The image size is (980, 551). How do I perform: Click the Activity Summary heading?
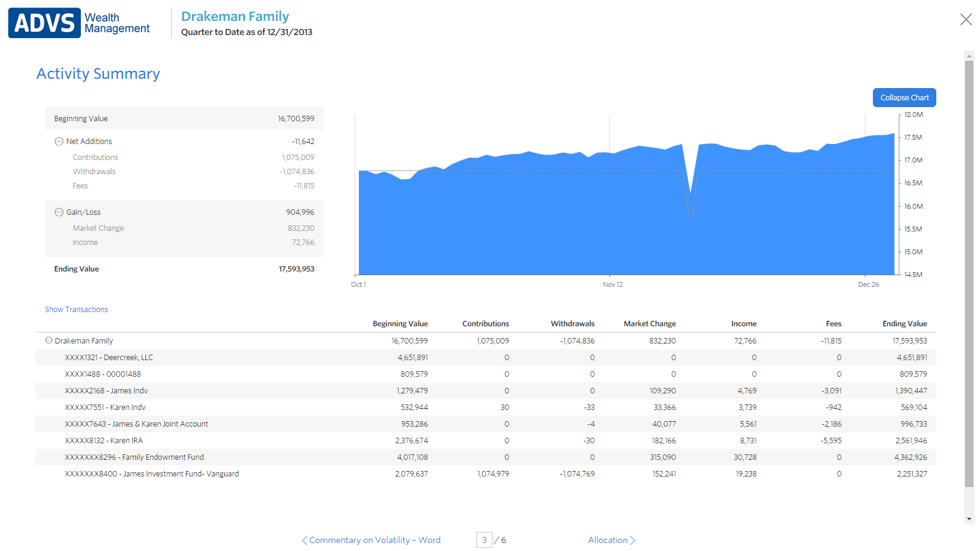98,74
